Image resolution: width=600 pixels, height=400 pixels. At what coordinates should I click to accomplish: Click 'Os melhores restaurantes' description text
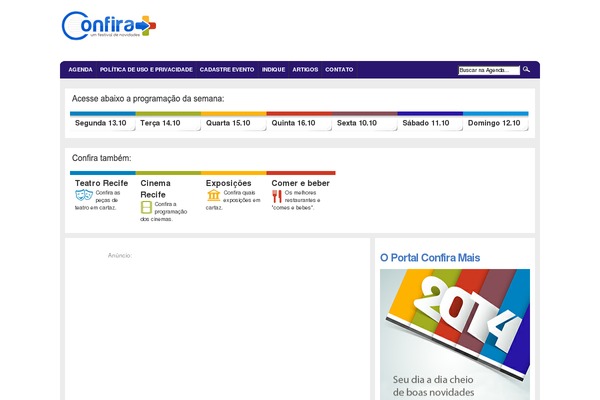(297, 200)
